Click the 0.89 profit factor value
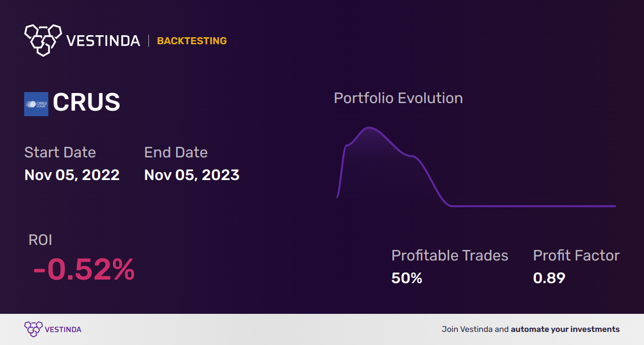The height and width of the screenshot is (345, 644). (549, 278)
